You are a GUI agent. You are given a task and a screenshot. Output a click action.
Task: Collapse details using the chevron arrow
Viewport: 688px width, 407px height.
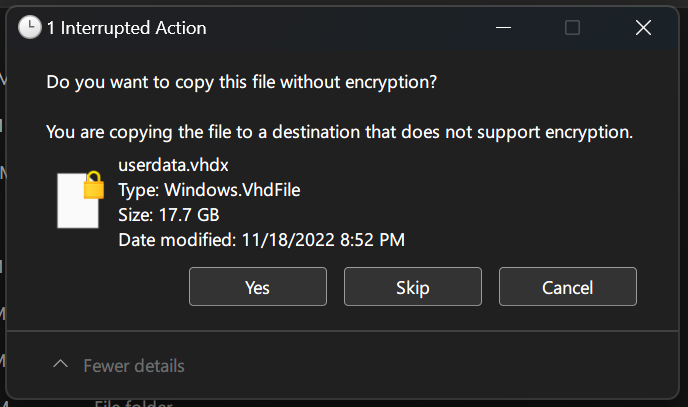pyautogui.click(x=61, y=365)
